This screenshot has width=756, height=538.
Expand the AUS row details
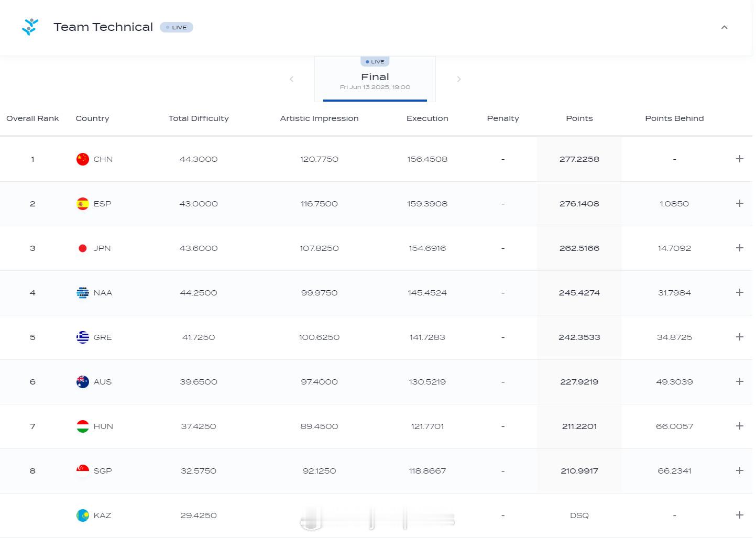pyautogui.click(x=740, y=381)
